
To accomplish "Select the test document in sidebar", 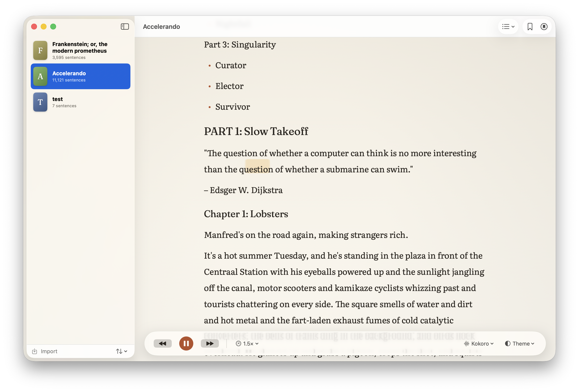I will (x=80, y=102).
